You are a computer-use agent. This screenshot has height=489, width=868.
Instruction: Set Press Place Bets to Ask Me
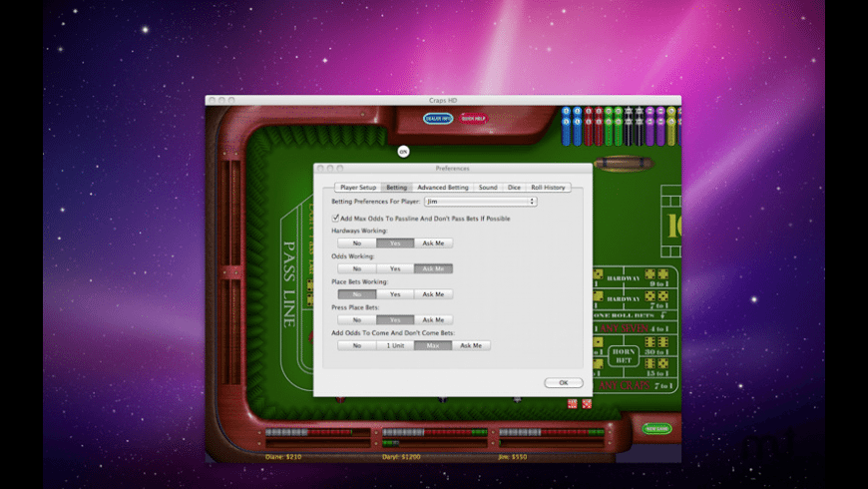pyautogui.click(x=433, y=319)
